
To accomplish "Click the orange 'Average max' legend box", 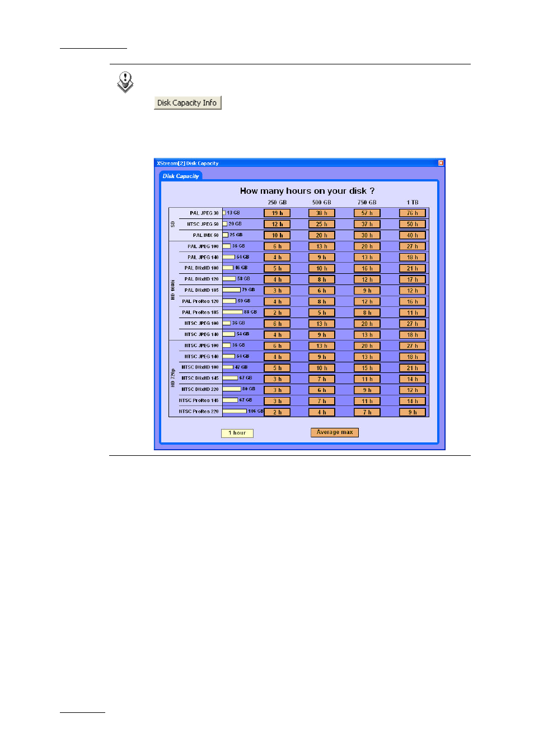I will [x=335, y=432].
